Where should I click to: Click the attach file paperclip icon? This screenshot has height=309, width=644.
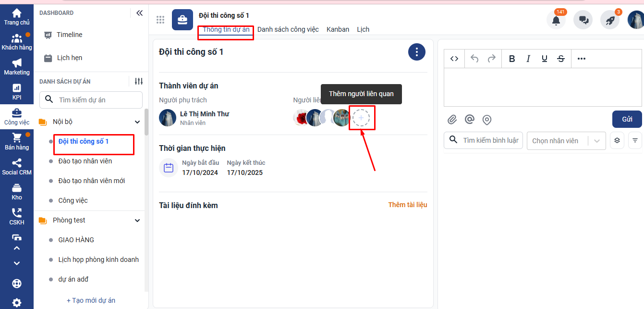[x=452, y=120]
